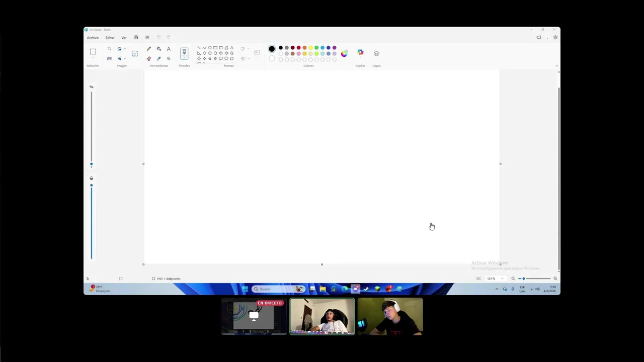Screen dimensions: 644x362
Task: Collapse the ribbon with the chevron
Action: pyautogui.click(x=556, y=66)
